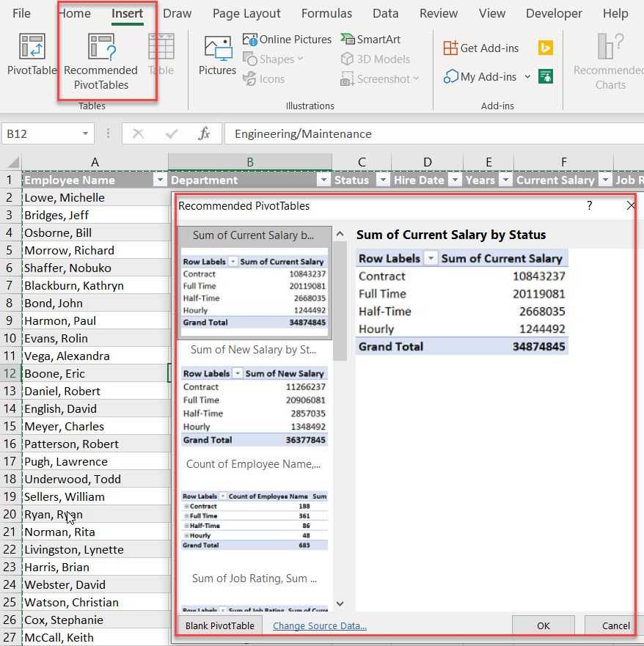Switch to the Draw tab
Screen dimensions: 644x646
click(178, 13)
